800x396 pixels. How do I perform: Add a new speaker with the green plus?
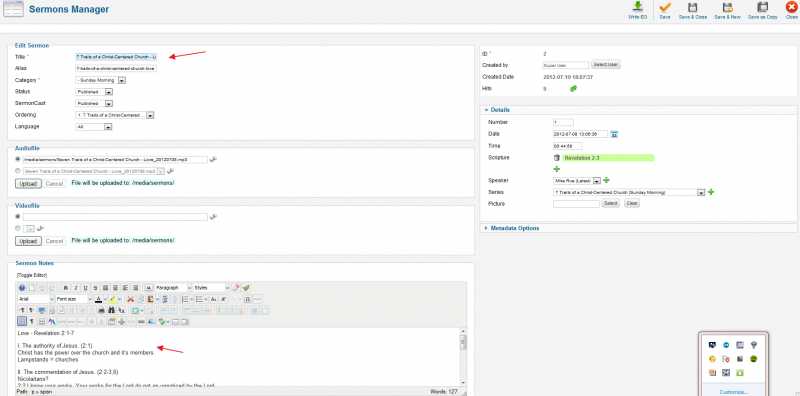pyautogui.click(x=606, y=180)
